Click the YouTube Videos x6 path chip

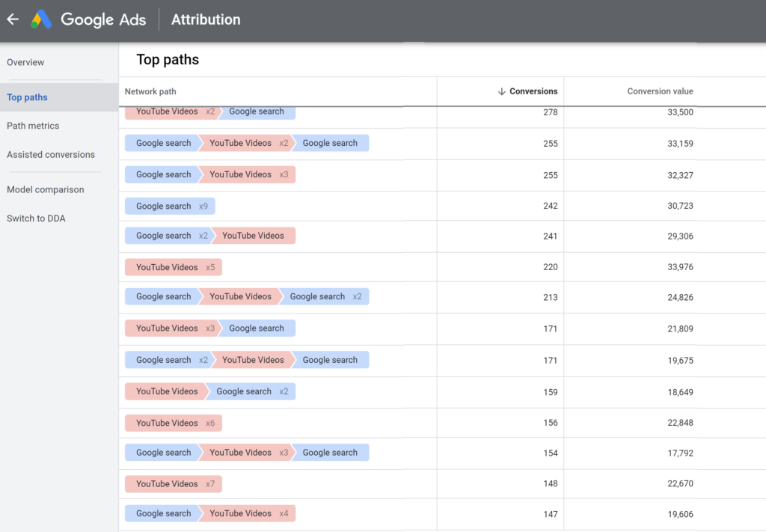tap(173, 422)
